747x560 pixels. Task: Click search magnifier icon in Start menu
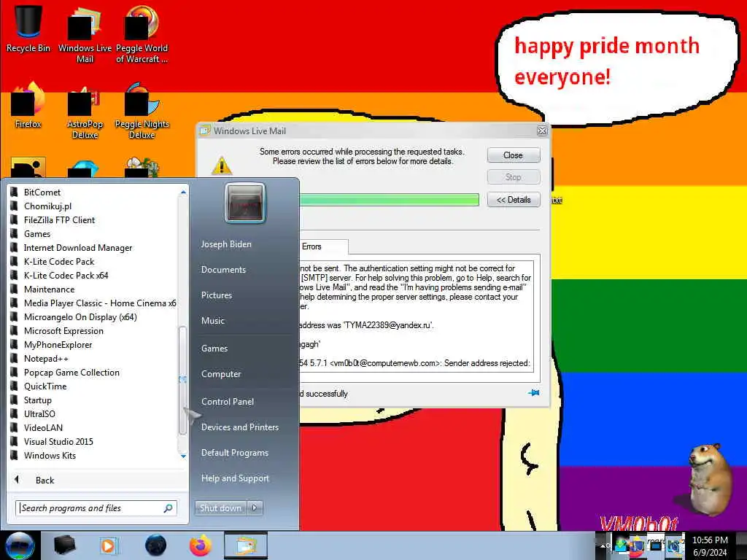click(x=169, y=508)
